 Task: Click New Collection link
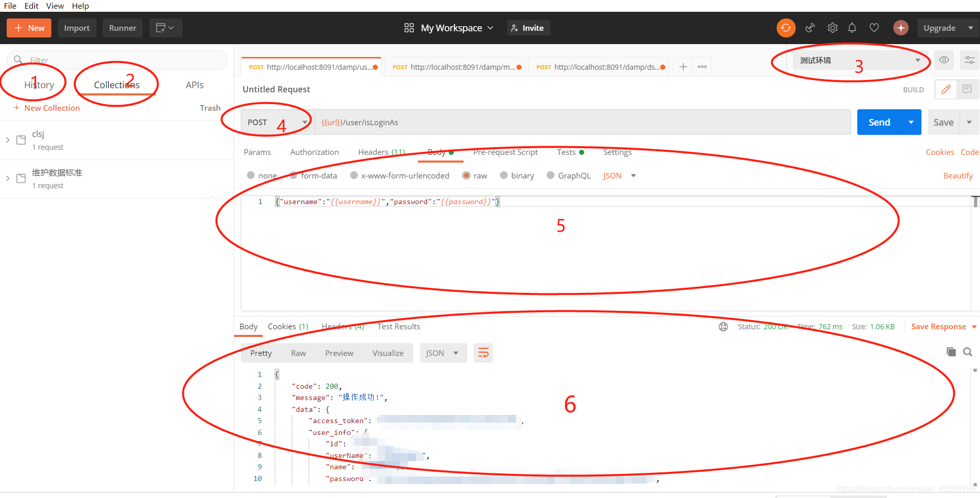tap(47, 108)
